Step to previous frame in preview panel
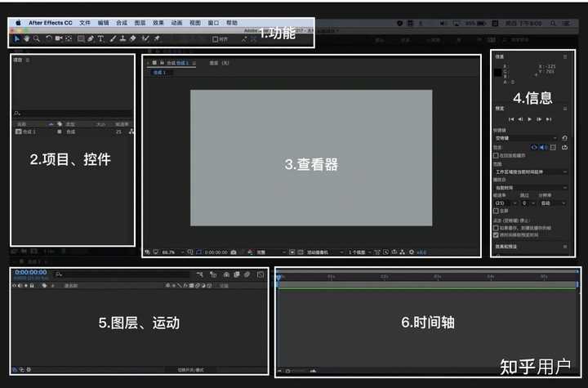The width and height of the screenshot is (588, 388). 520,119
